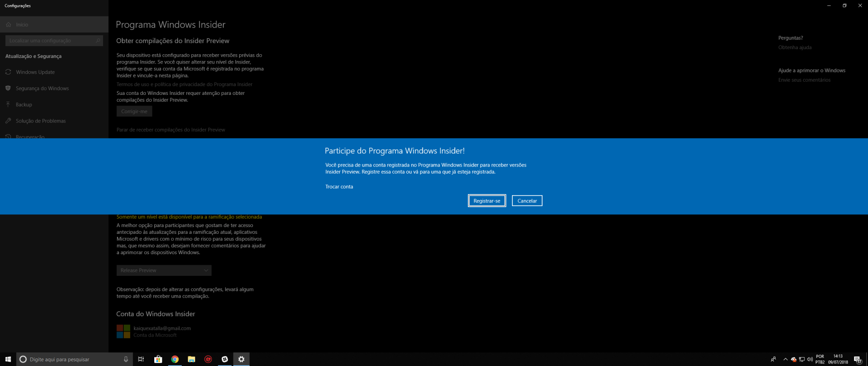
Task: Open the Windows Start menu
Action: click(x=8, y=359)
